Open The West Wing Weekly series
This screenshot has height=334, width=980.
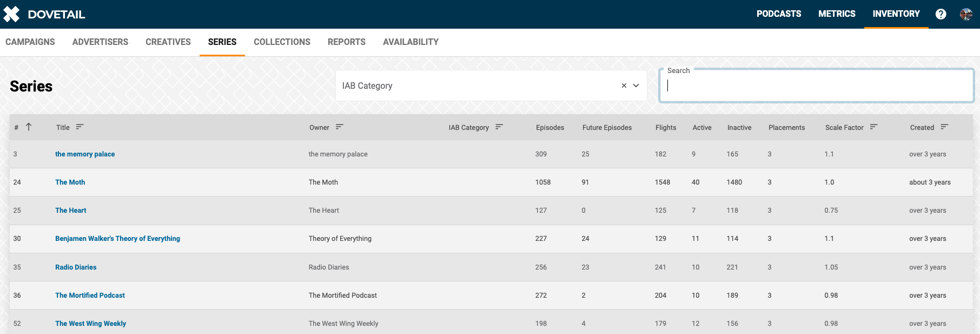coord(90,324)
